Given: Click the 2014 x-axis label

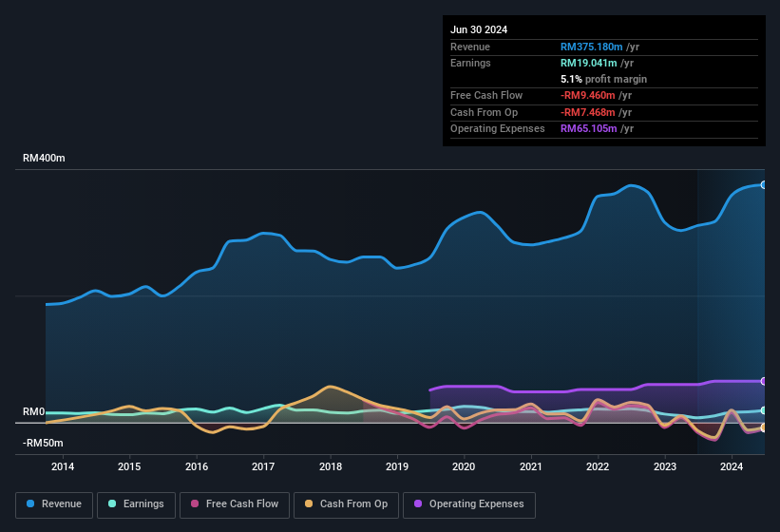Looking at the screenshot, I should (63, 466).
